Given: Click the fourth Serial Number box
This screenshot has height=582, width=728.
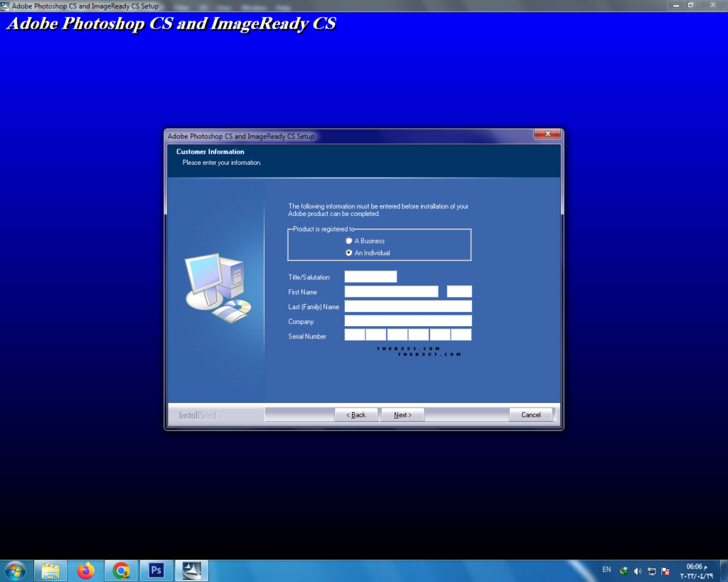Looking at the screenshot, I should [x=418, y=335].
